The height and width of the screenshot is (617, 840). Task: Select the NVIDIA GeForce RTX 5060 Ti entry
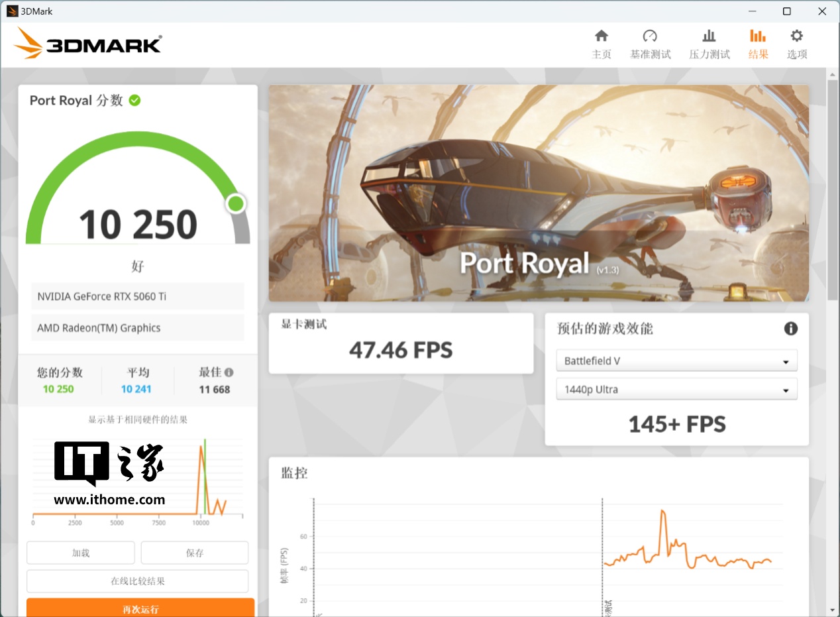coord(138,296)
